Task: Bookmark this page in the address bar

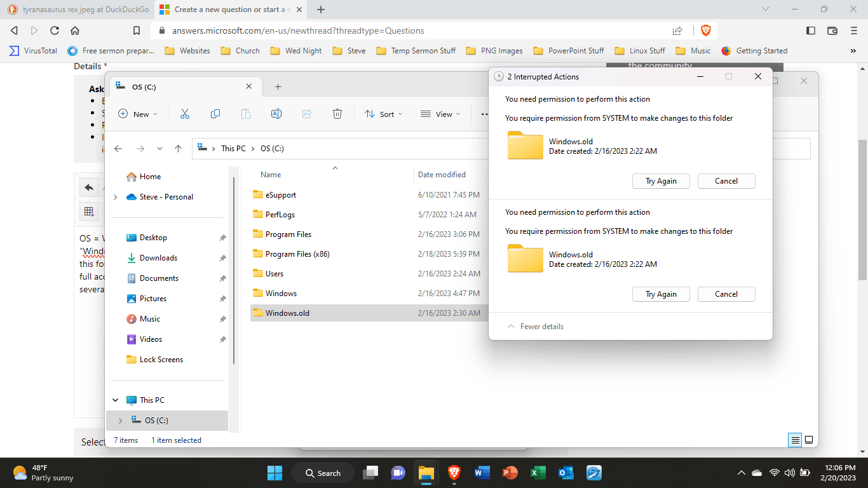Action: coord(137,30)
